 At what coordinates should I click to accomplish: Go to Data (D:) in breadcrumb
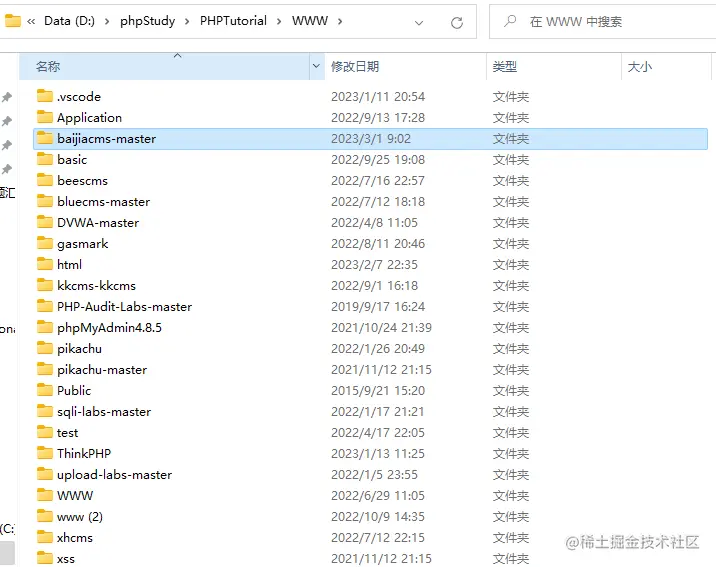(69, 21)
